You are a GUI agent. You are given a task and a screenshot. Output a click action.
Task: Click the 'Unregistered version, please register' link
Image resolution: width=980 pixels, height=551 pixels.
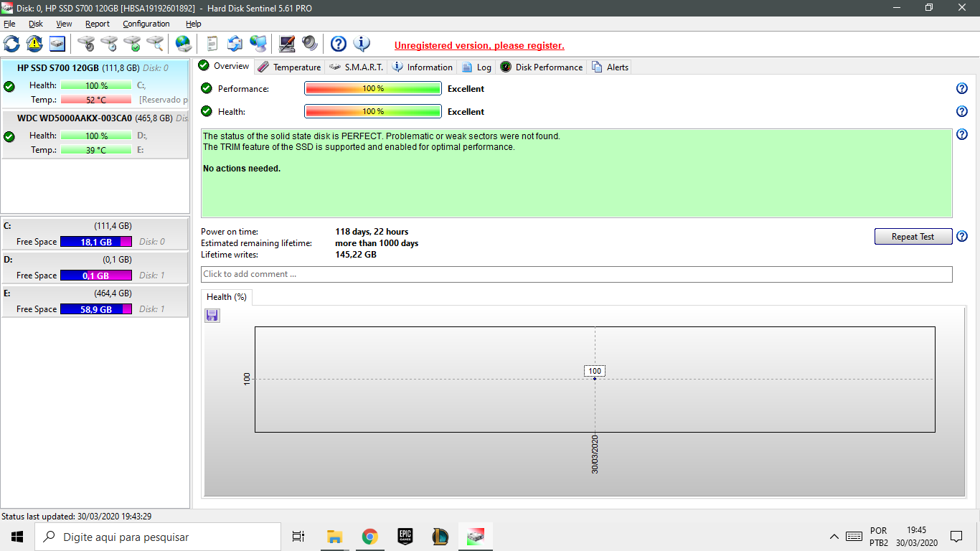tap(479, 45)
